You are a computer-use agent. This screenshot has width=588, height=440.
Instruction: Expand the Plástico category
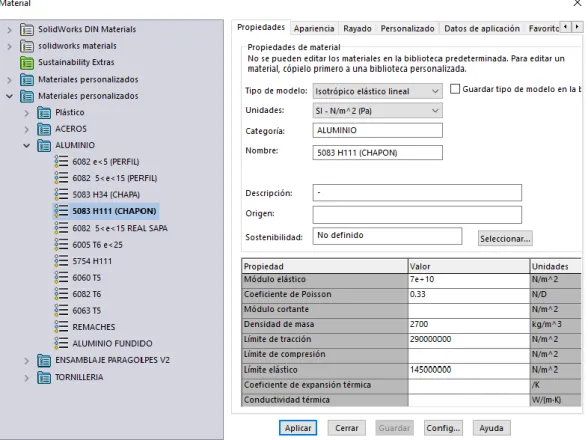pyautogui.click(x=27, y=113)
